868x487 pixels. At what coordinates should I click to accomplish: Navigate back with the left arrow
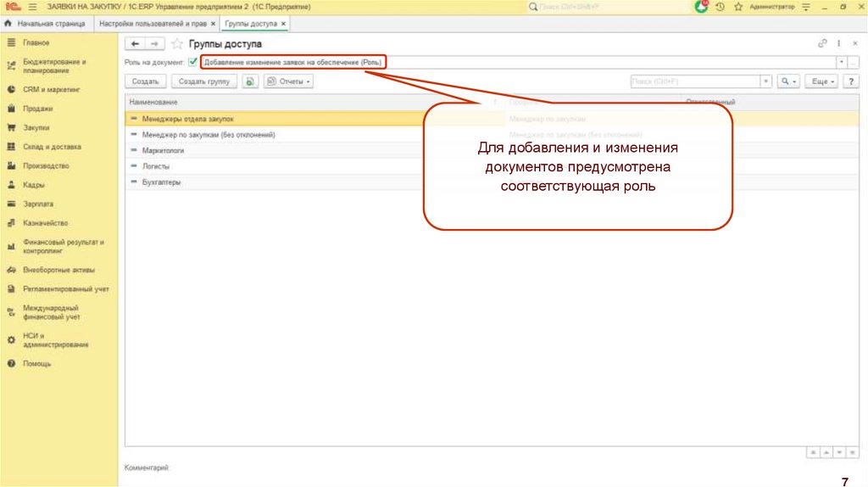click(135, 43)
